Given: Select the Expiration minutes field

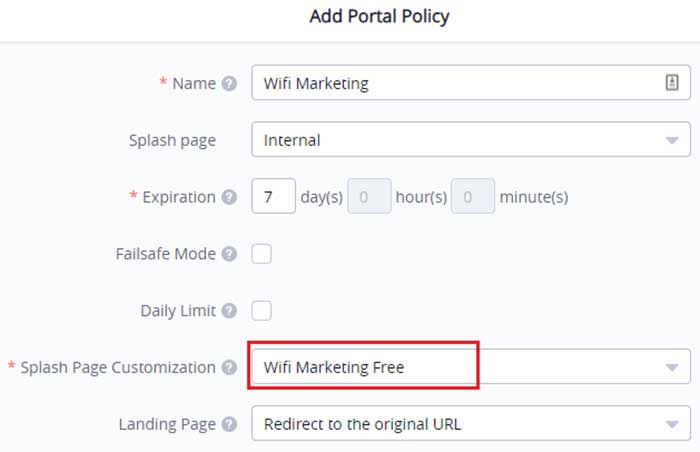Looking at the screenshot, I should 473,197.
